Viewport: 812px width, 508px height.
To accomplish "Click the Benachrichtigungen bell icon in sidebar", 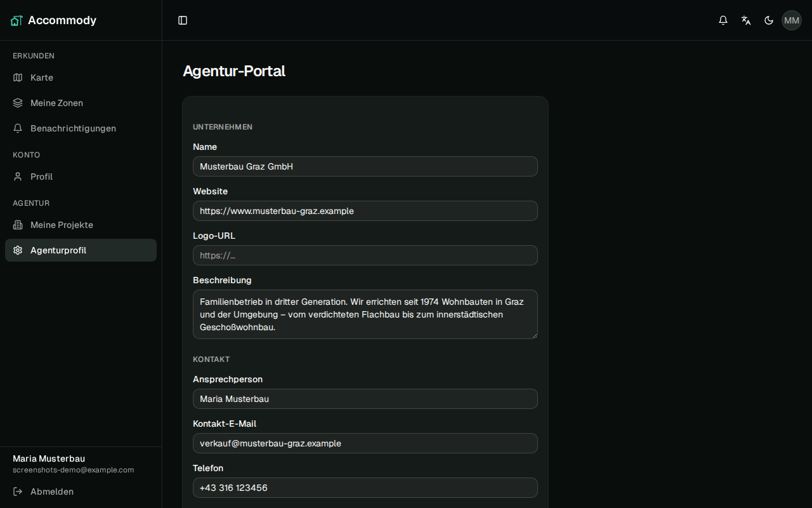I will click(18, 128).
